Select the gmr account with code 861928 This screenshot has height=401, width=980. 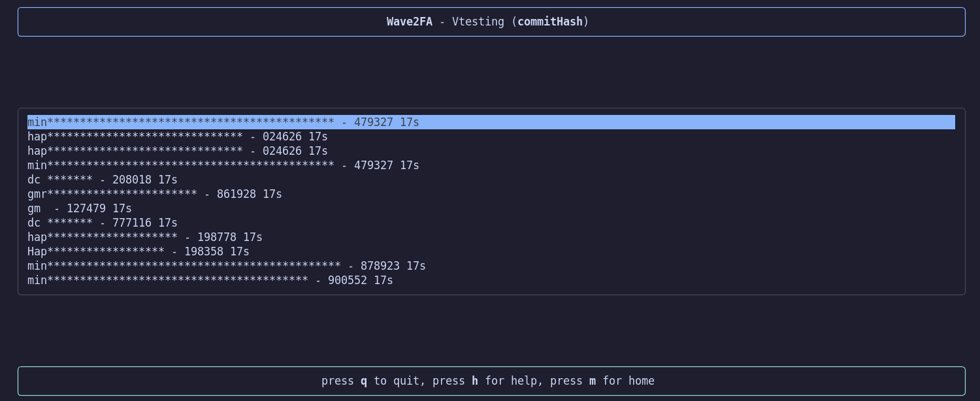(x=154, y=194)
